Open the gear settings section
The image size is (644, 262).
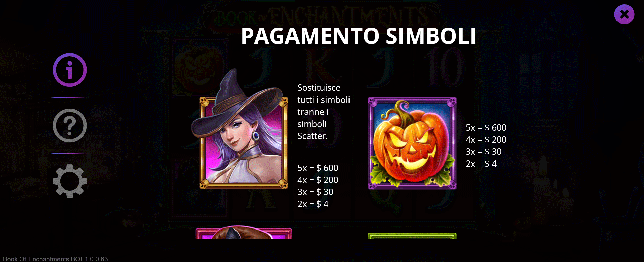pos(70,181)
